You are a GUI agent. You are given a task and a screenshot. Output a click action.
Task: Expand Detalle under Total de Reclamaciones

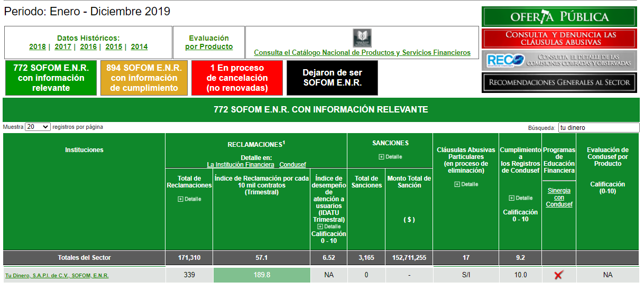point(189,199)
